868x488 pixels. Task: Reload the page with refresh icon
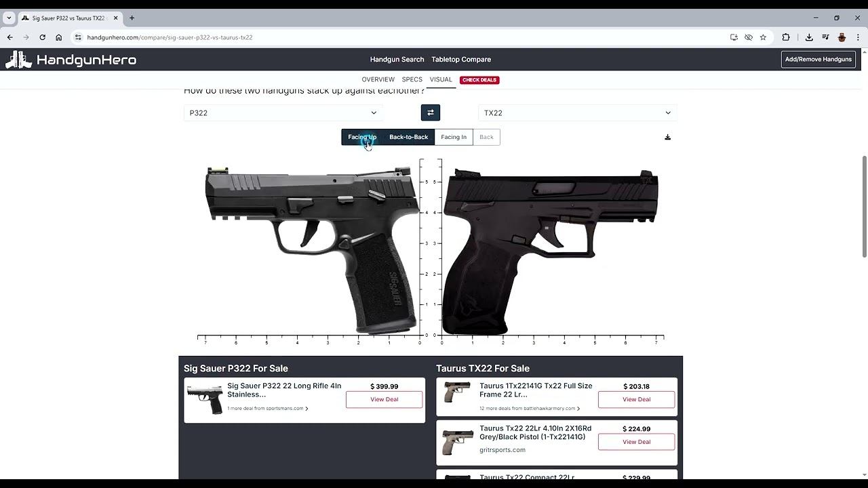42,37
